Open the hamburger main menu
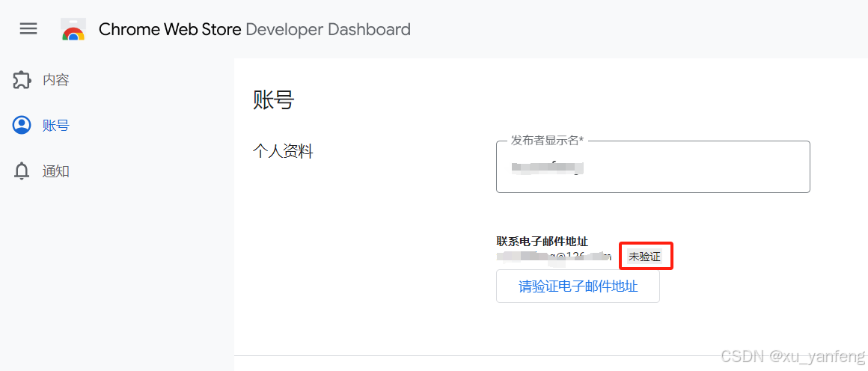This screenshot has width=868, height=371. (x=28, y=28)
